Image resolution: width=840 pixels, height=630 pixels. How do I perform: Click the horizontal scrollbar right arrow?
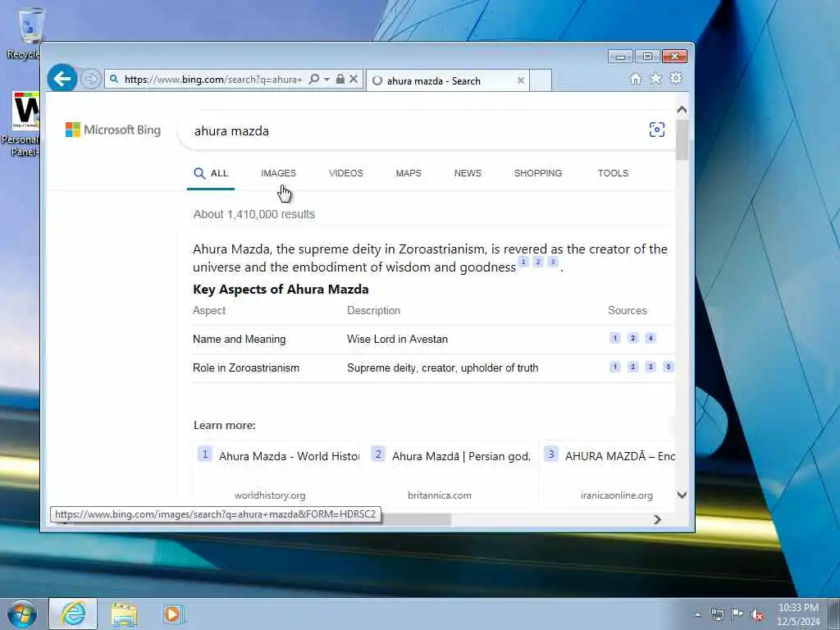tap(657, 519)
